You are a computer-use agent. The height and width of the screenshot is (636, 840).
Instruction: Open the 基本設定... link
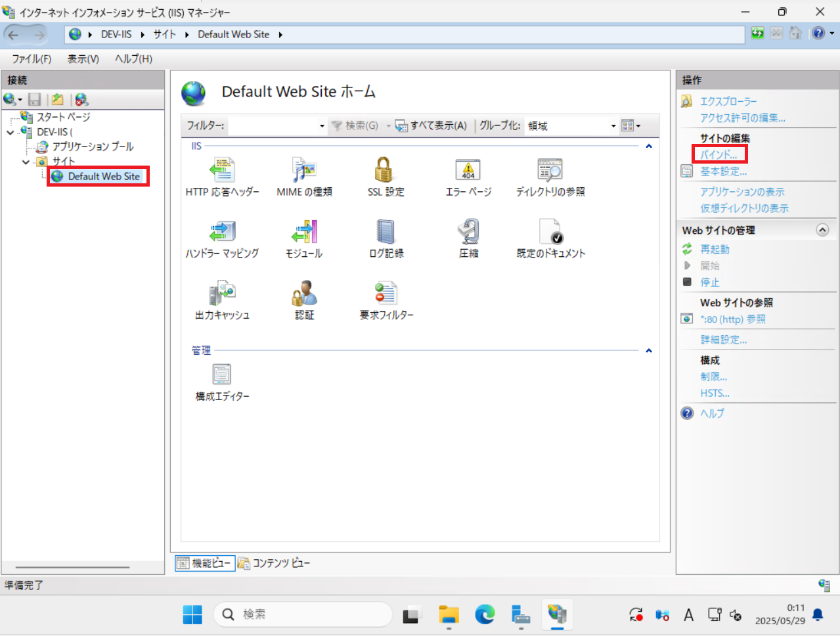724,171
